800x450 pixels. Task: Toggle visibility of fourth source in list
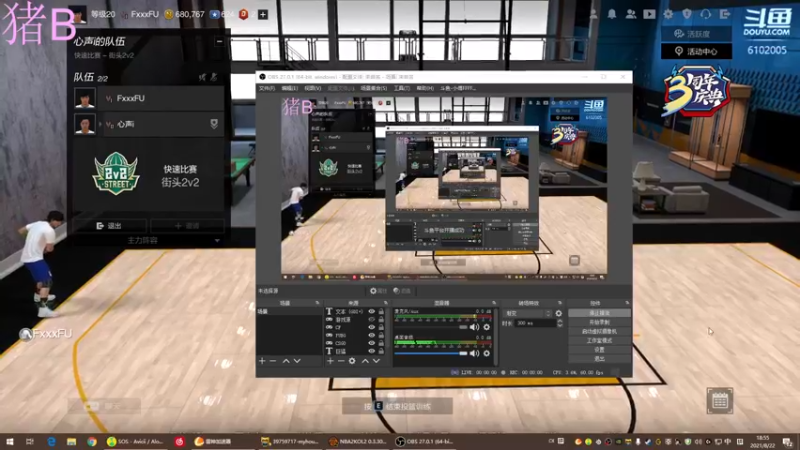[371, 335]
